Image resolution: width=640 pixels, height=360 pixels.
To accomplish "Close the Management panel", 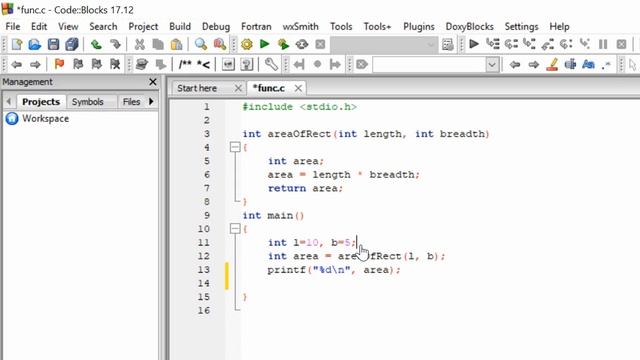I will (153, 82).
